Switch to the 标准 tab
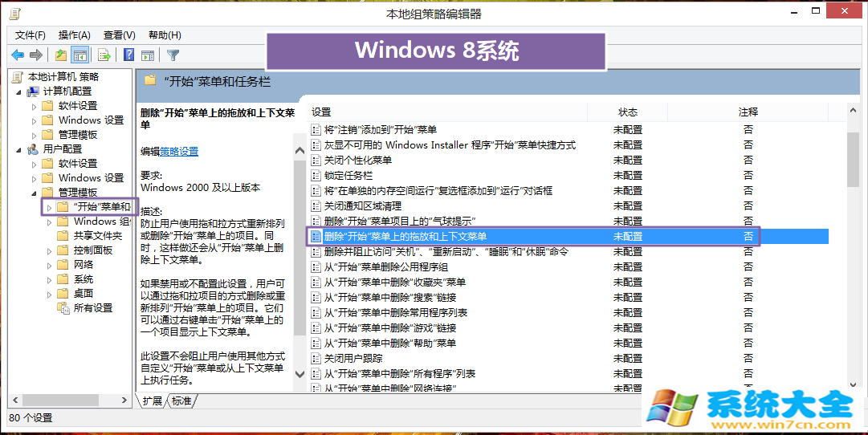Image resolution: width=868 pixels, height=435 pixels. (181, 400)
